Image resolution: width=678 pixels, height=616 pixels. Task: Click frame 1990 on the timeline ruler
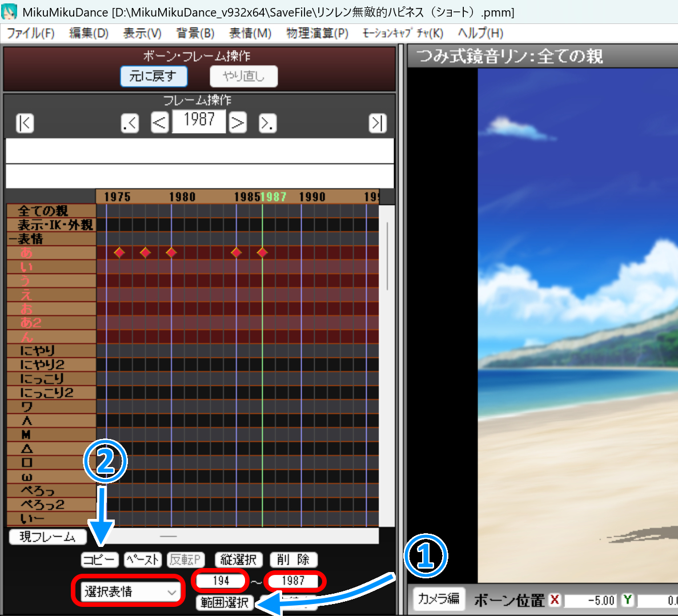coord(312,197)
